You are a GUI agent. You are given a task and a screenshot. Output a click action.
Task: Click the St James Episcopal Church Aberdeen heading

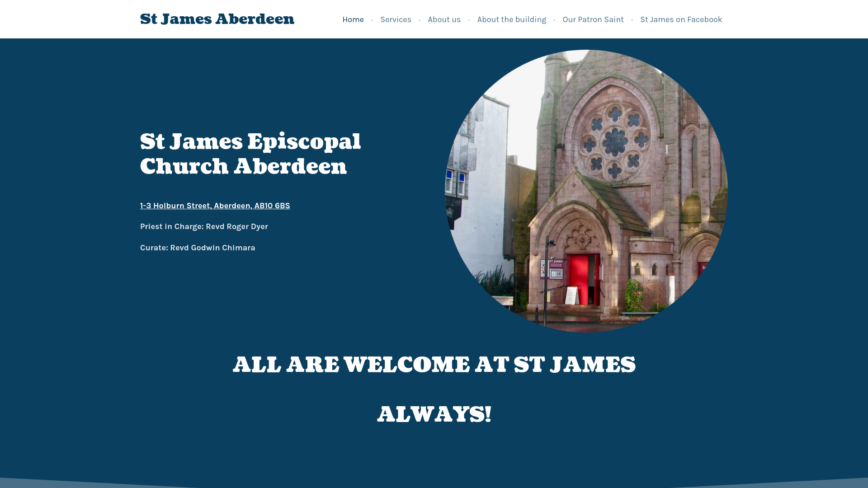[x=250, y=154]
